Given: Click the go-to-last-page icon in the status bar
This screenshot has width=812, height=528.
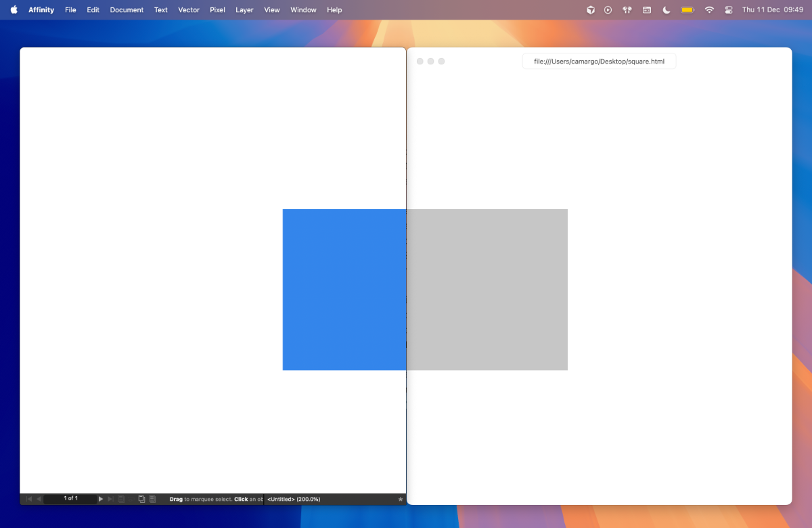Looking at the screenshot, I should coord(110,498).
